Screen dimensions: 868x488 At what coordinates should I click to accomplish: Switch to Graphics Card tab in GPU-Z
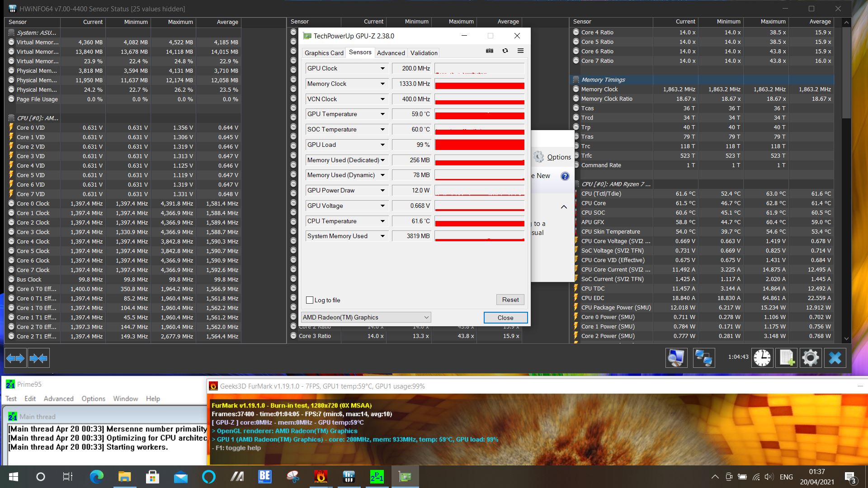coord(324,53)
